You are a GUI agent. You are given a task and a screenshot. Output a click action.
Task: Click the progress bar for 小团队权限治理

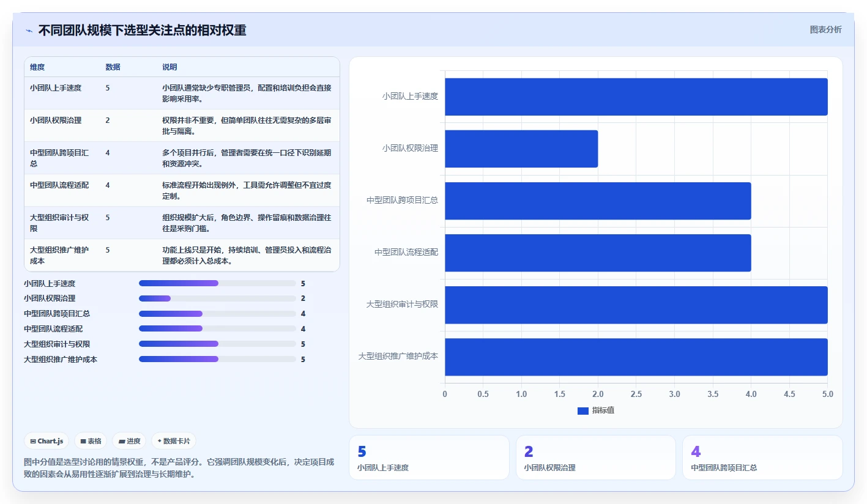[217, 298]
